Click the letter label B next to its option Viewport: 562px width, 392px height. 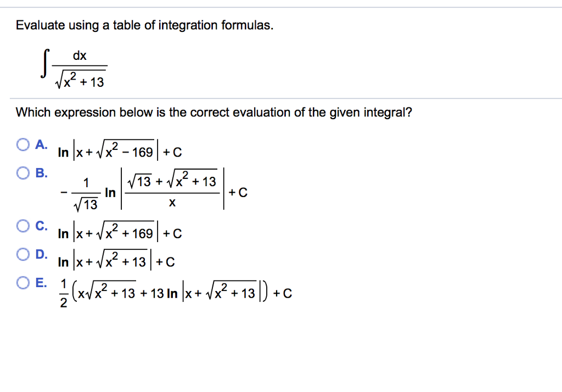[40, 172]
